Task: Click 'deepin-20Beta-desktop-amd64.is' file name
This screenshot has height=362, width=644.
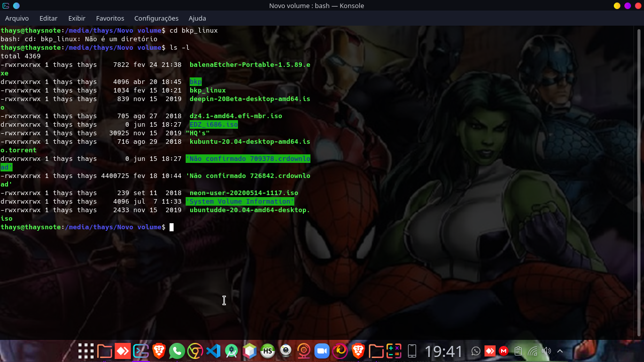Action: (250, 99)
